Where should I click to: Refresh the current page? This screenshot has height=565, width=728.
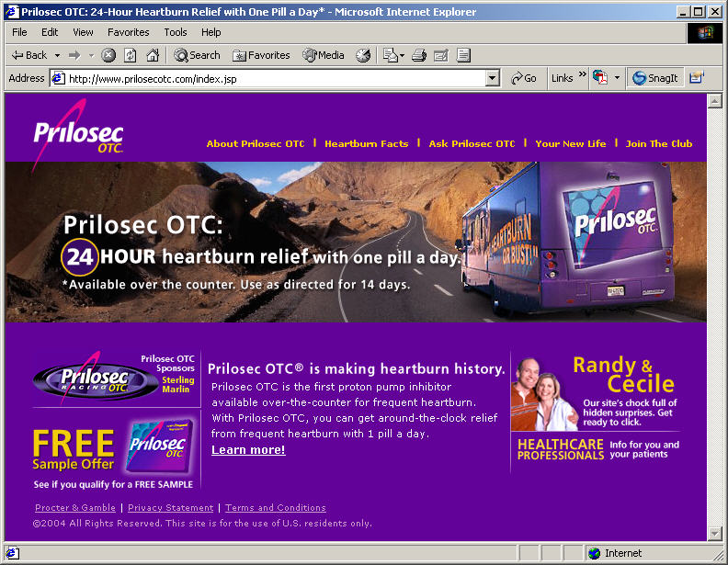click(x=131, y=56)
